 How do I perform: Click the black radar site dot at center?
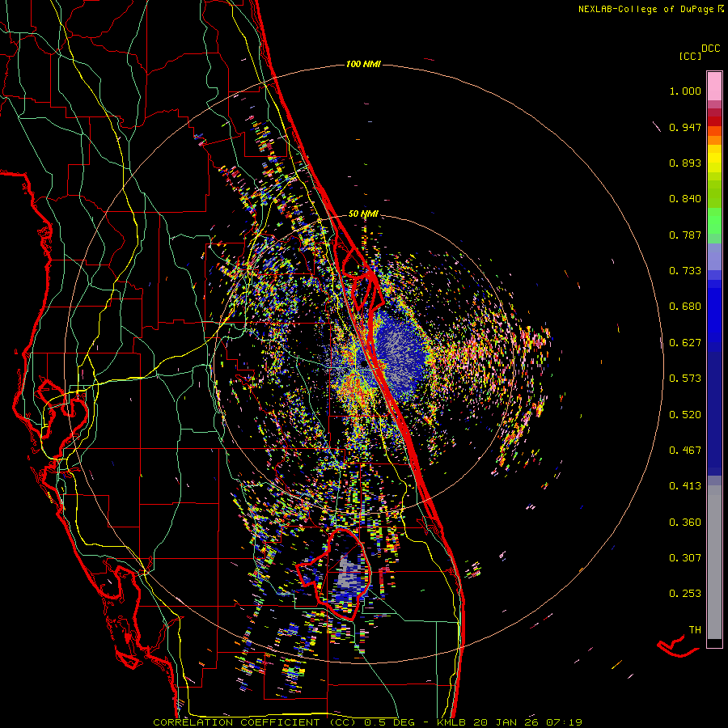(x=363, y=365)
